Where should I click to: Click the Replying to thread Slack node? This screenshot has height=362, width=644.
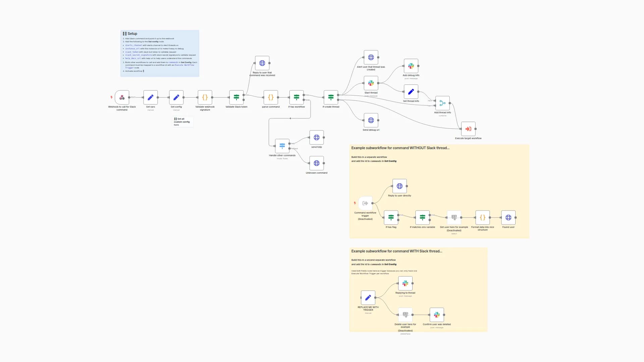pos(405,283)
